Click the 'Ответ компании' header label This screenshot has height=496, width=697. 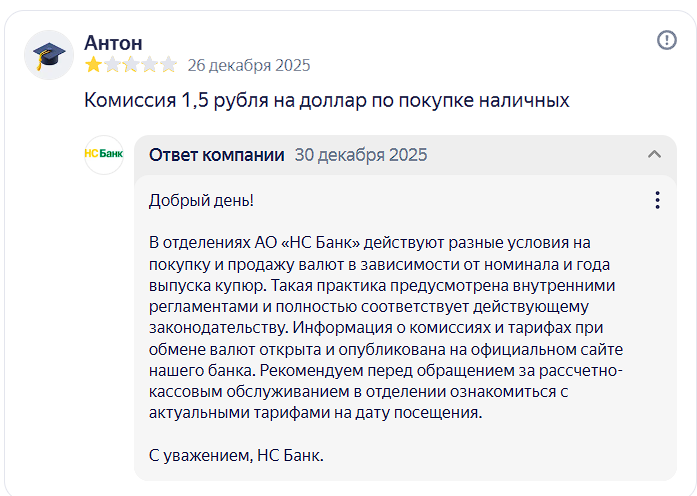(217, 155)
